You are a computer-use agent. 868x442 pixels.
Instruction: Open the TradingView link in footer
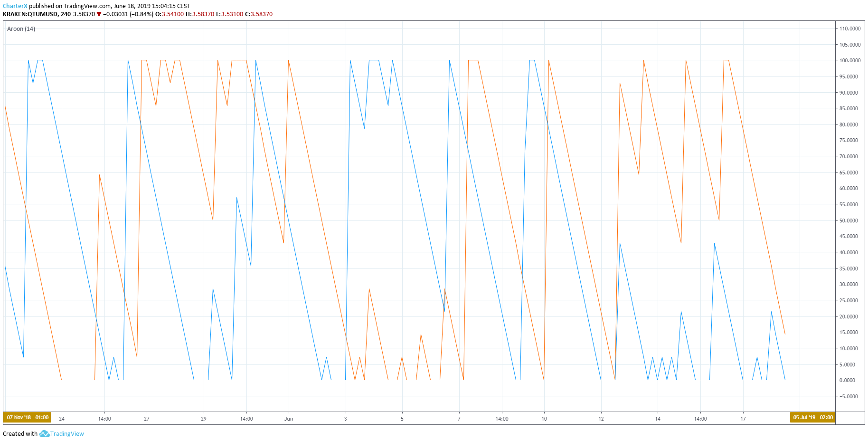pos(67,434)
